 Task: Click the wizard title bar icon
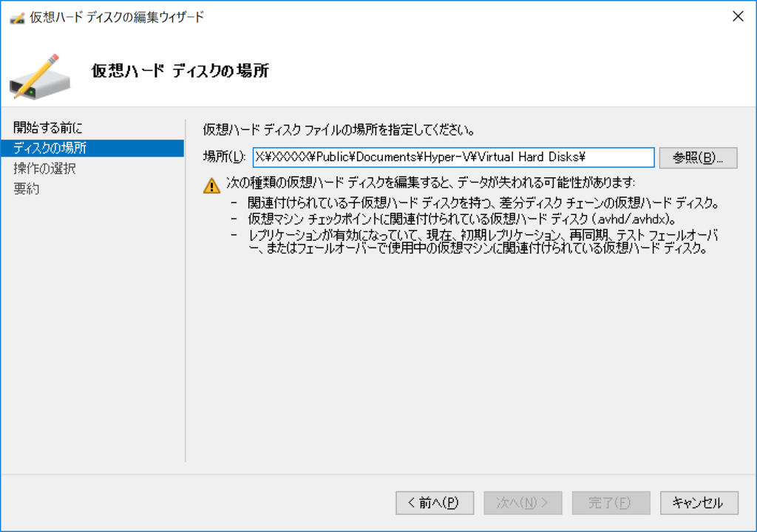tap(17, 18)
